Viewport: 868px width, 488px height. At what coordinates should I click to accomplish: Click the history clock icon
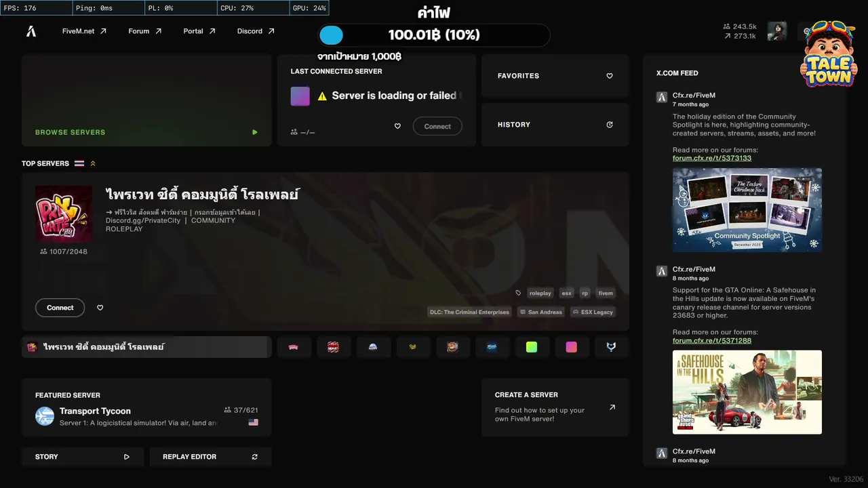coord(610,125)
